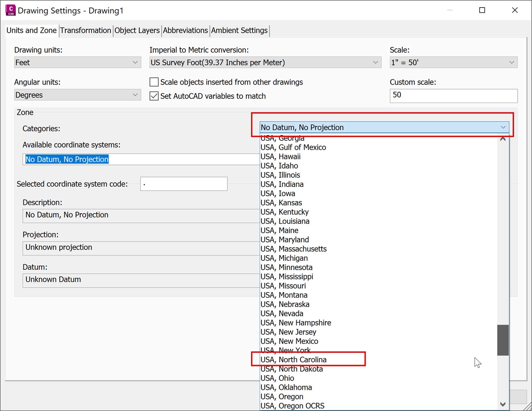This screenshot has width=532, height=411.
Task: Open the Transformation tab
Action: point(85,31)
